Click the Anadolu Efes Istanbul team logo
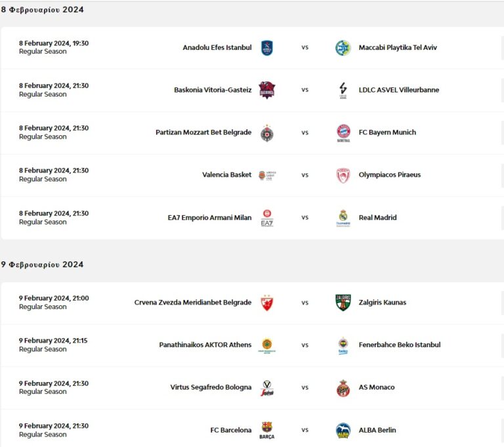The image size is (504, 447). tap(266, 47)
